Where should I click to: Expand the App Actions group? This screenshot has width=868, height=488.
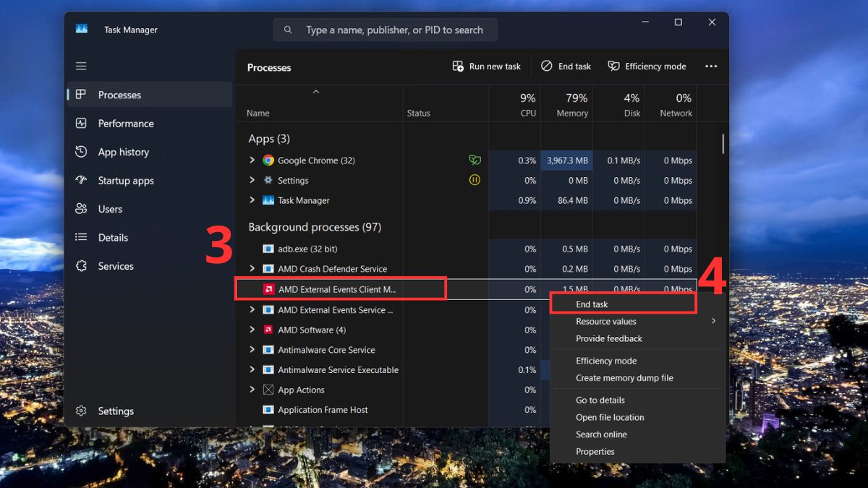point(252,390)
